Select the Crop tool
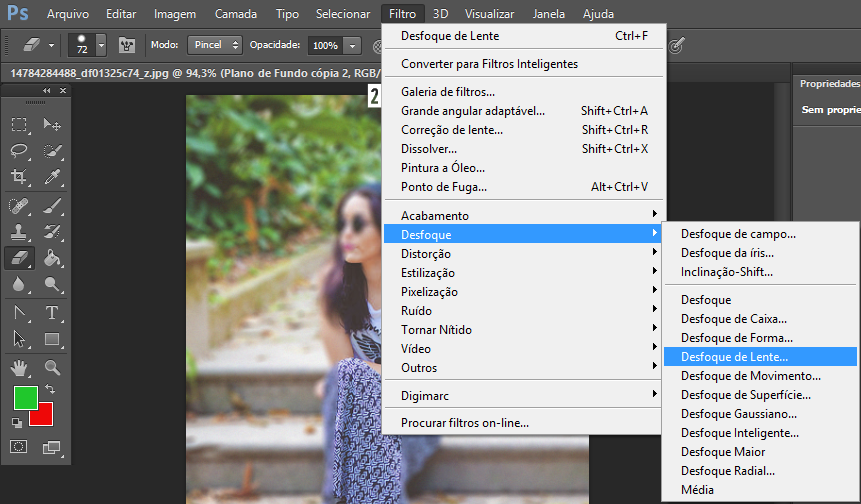The height and width of the screenshot is (504, 861). [19, 176]
